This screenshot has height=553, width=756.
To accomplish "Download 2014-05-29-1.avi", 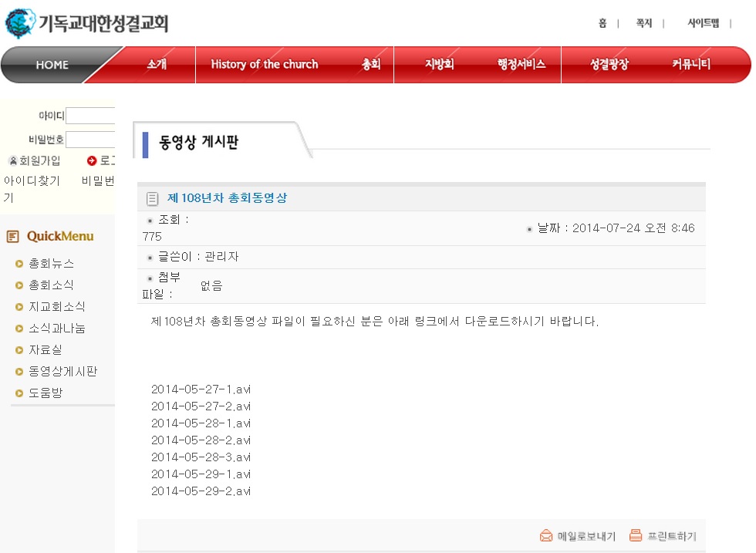I will click(x=201, y=474).
